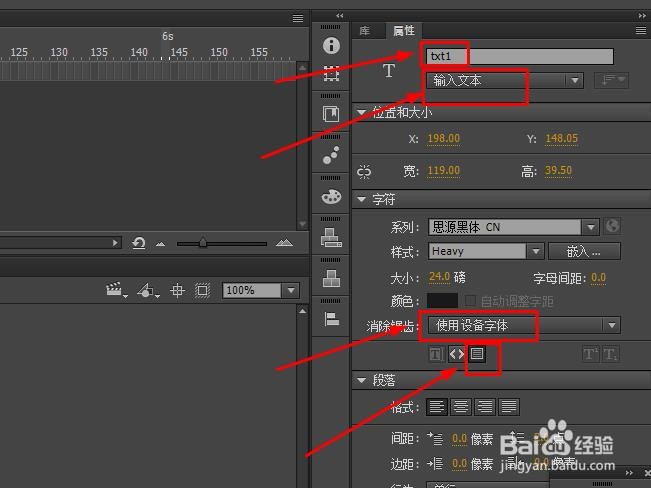Open the 100% stage zoom dropdown

click(x=291, y=290)
